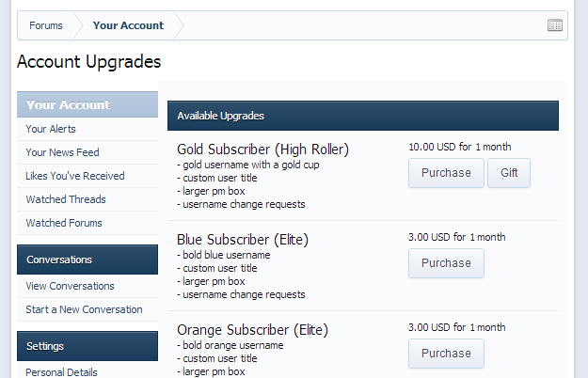Open the quick navigation menu icon
The width and height of the screenshot is (588, 378).
coord(555,25)
